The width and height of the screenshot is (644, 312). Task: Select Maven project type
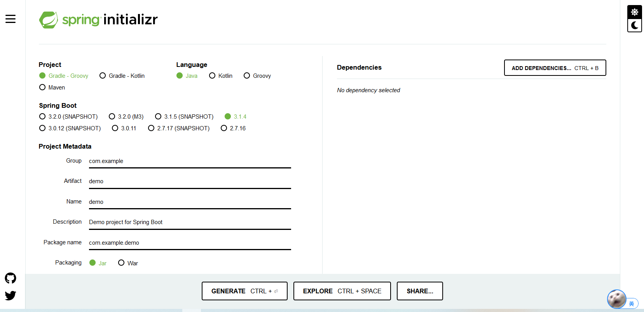pos(52,88)
